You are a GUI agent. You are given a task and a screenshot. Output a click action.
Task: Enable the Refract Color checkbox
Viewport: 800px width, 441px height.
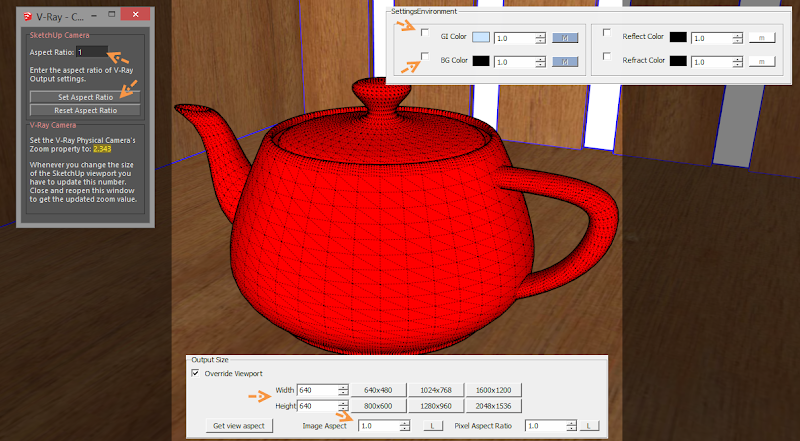(x=607, y=56)
